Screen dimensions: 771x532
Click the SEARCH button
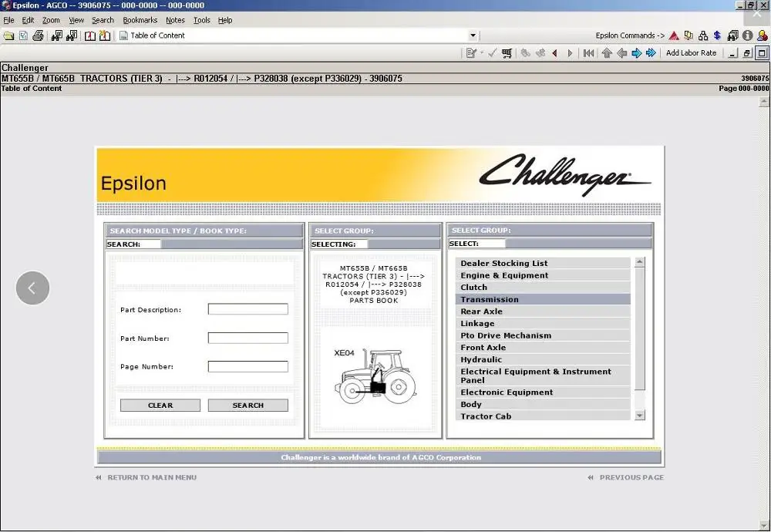247,405
